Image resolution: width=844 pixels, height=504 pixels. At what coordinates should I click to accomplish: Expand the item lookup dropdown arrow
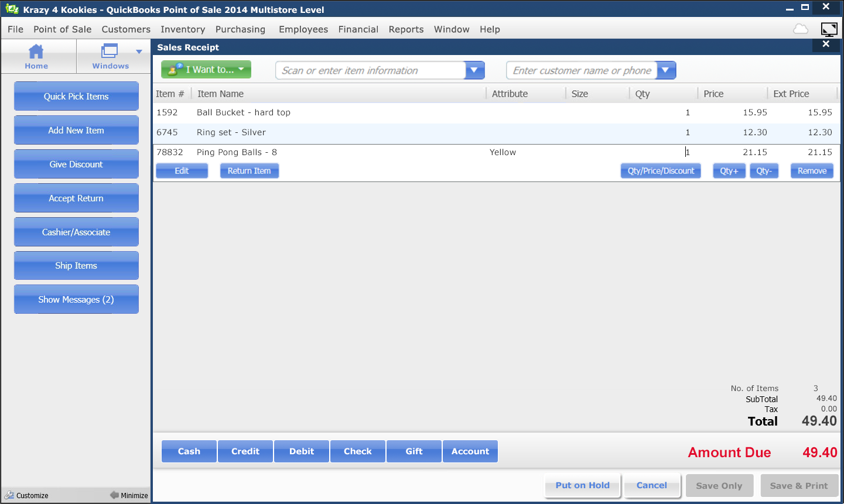(x=475, y=70)
